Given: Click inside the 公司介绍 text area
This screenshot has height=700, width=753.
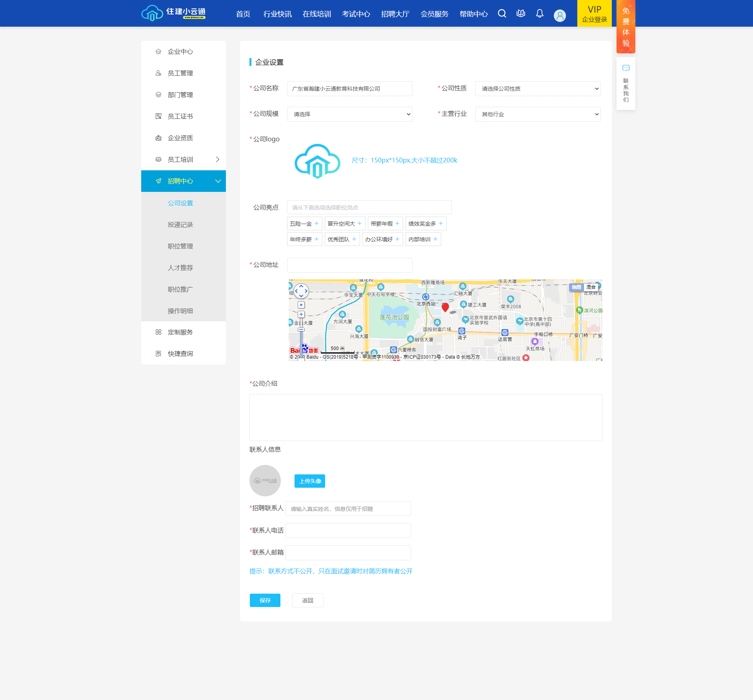Looking at the screenshot, I should click(425, 417).
